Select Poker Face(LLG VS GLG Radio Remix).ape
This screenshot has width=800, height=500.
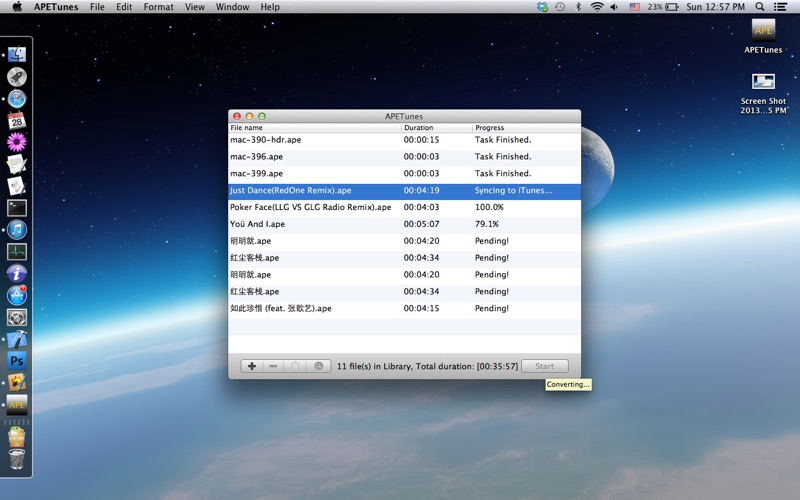(404, 207)
